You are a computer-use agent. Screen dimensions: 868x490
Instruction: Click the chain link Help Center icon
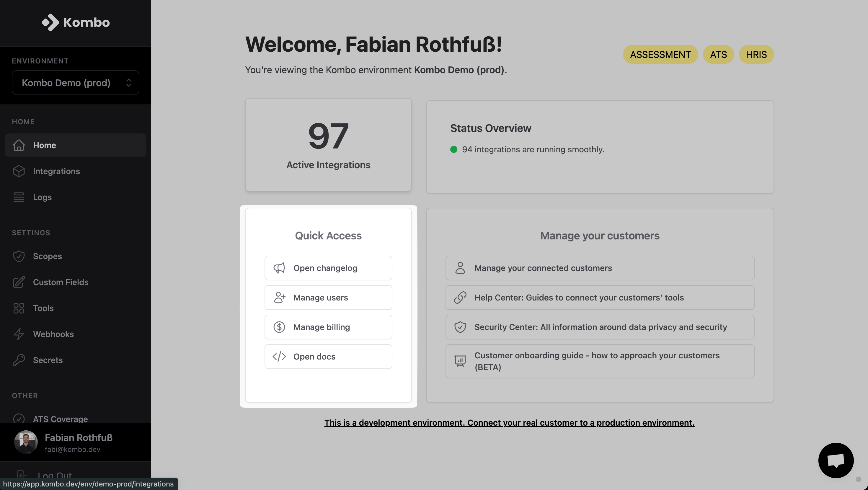460,298
